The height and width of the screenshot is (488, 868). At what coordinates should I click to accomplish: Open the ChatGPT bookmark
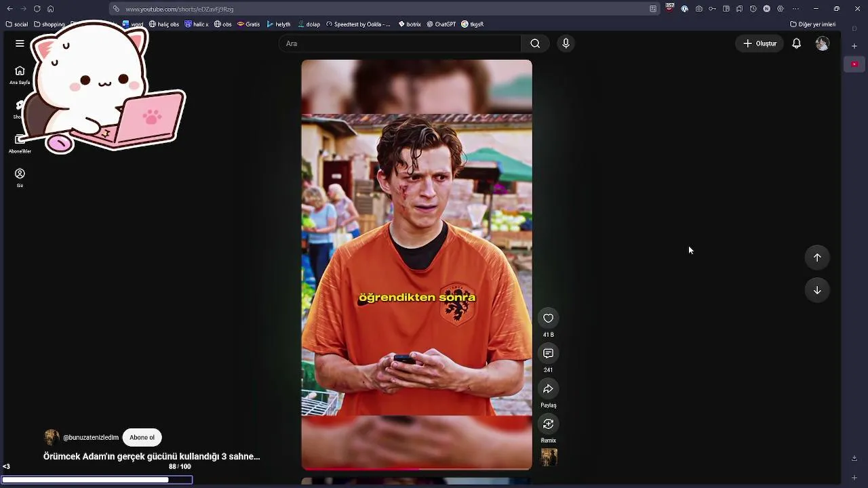click(x=441, y=24)
